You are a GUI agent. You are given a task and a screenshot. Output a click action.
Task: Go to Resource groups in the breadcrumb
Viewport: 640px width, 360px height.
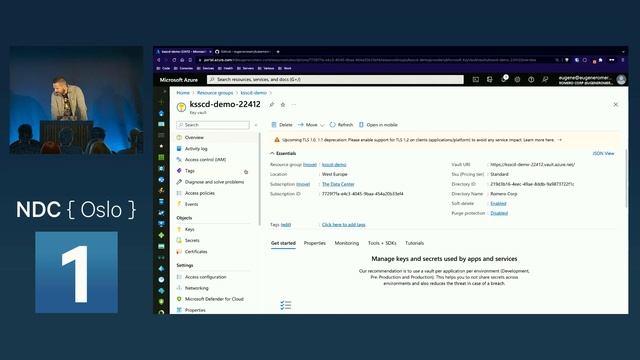point(215,93)
